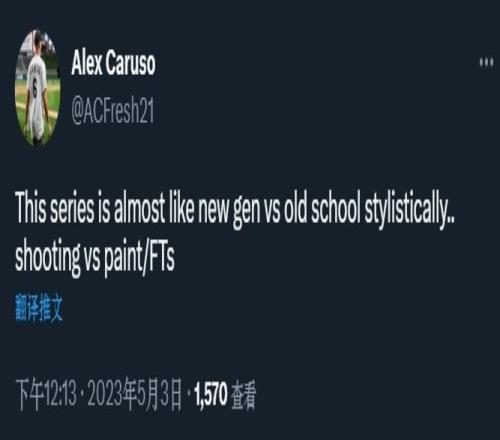Select the tweet's first line of text
Image resolution: width=500 pixels, height=440 pixels.
click(x=235, y=210)
